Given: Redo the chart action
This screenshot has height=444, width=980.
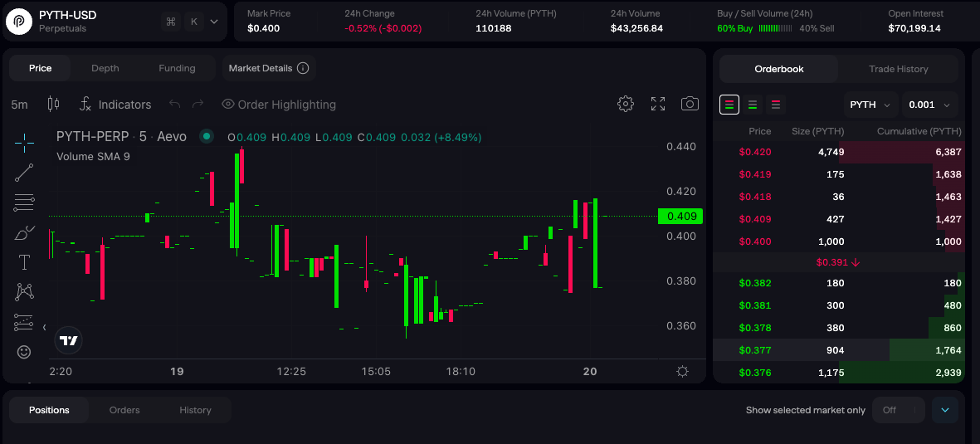Looking at the screenshot, I should click(x=197, y=104).
